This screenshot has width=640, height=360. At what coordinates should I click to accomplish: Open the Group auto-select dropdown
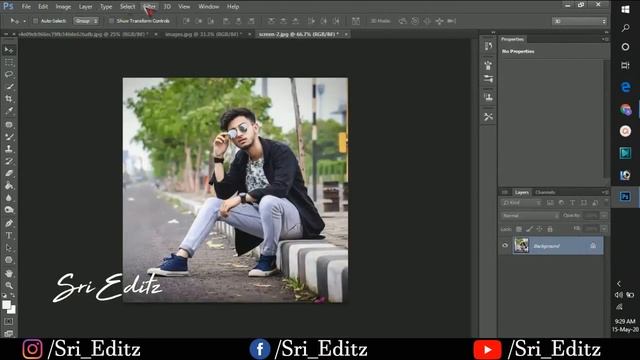tap(86, 21)
